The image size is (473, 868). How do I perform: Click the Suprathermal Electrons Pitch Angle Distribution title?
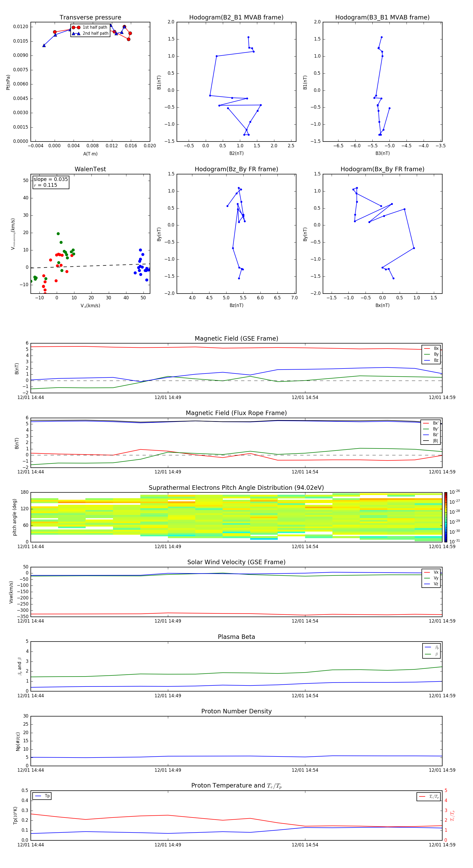(x=236, y=488)
